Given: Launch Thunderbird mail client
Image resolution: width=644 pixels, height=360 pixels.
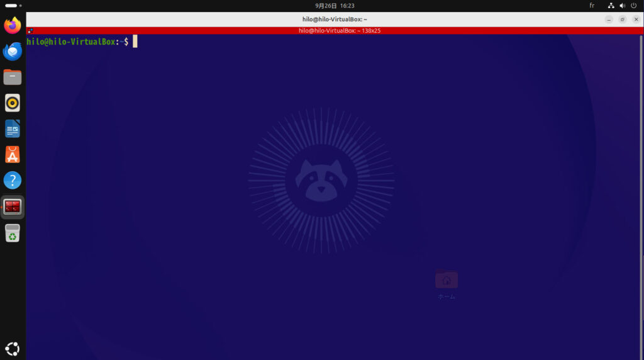Looking at the screenshot, I should 13,52.
